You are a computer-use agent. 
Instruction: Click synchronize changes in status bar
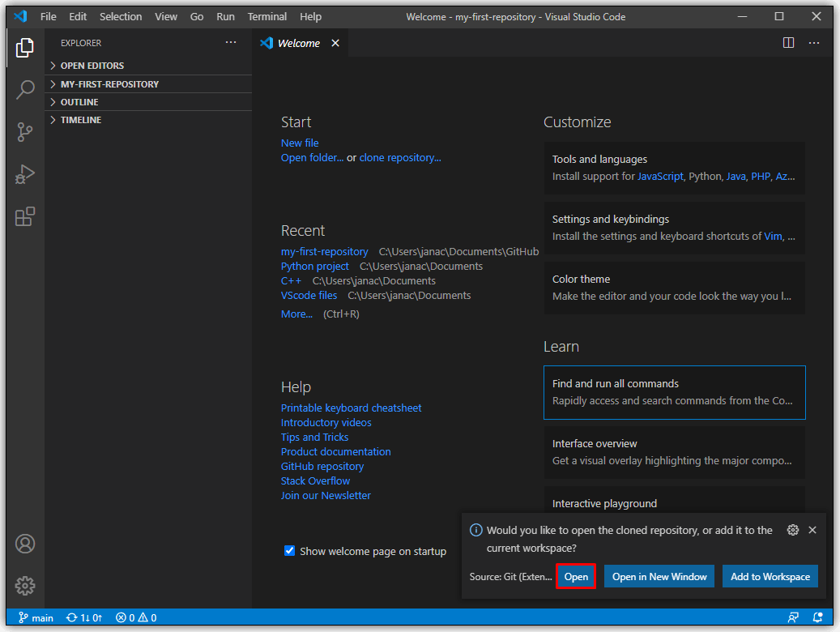click(x=84, y=617)
